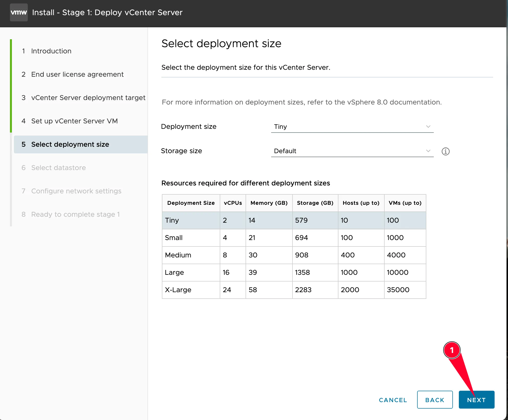Image resolution: width=508 pixels, height=420 pixels.
Task: Click the 14 memory value for Tiny
Action: (269, 220)
